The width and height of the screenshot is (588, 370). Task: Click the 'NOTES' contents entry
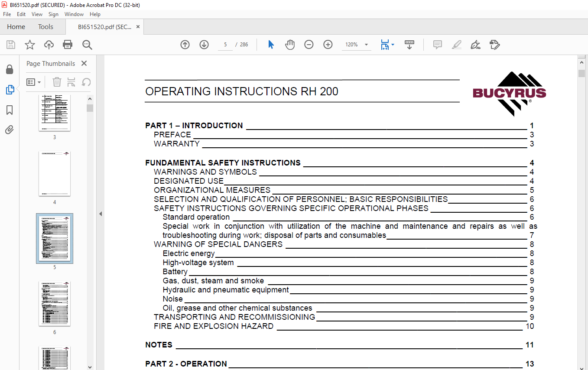tap(159, 345)
